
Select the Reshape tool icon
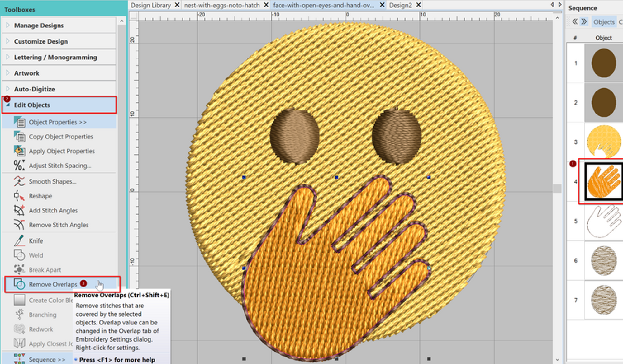pos(19,196)
